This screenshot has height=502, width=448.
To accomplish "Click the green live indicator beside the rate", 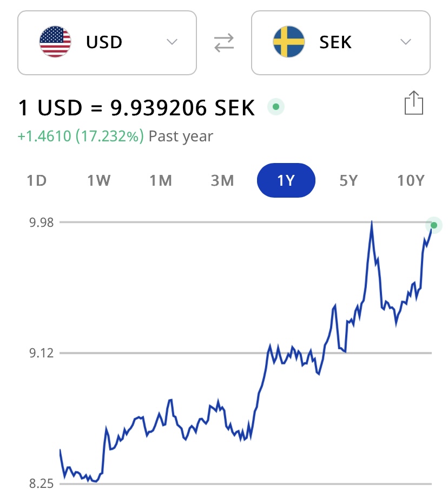I will click(x=276, y=107).
